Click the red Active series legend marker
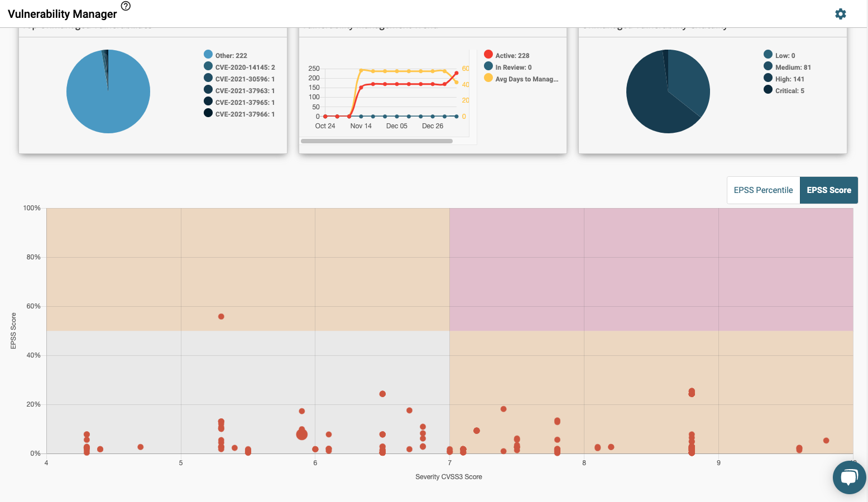868x502 pixels. (487, 55)
